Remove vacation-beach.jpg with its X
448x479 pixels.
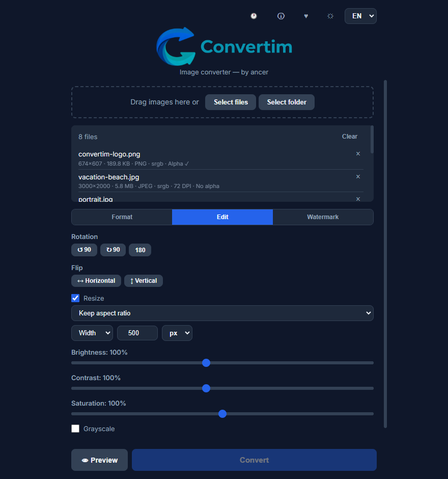[358, 177]
